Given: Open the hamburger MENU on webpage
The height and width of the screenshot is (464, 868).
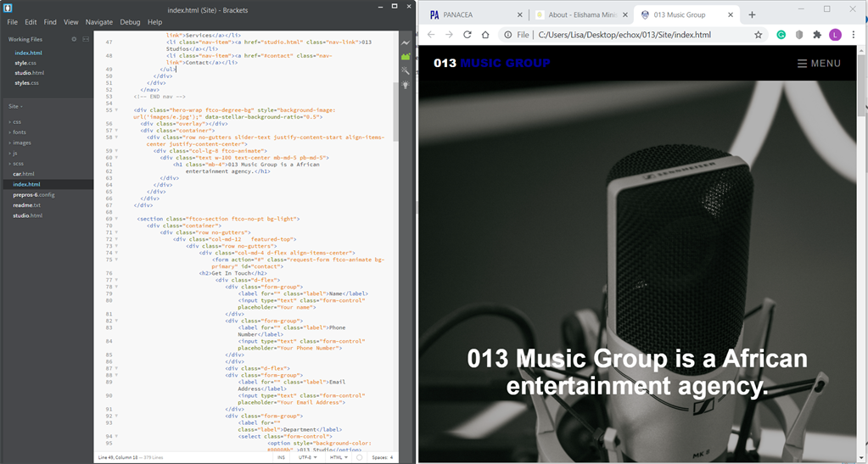Looking at the screenshot, I should (819, 63).
